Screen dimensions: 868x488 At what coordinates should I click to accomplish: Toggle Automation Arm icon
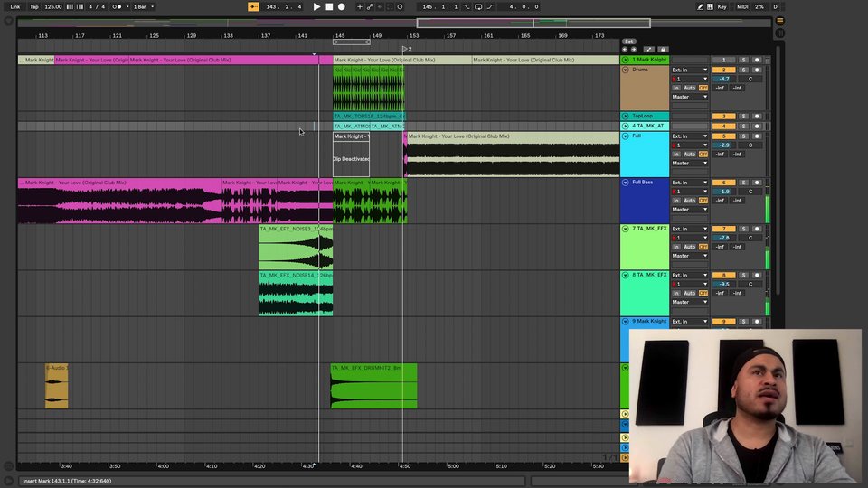tap(370, 6)
